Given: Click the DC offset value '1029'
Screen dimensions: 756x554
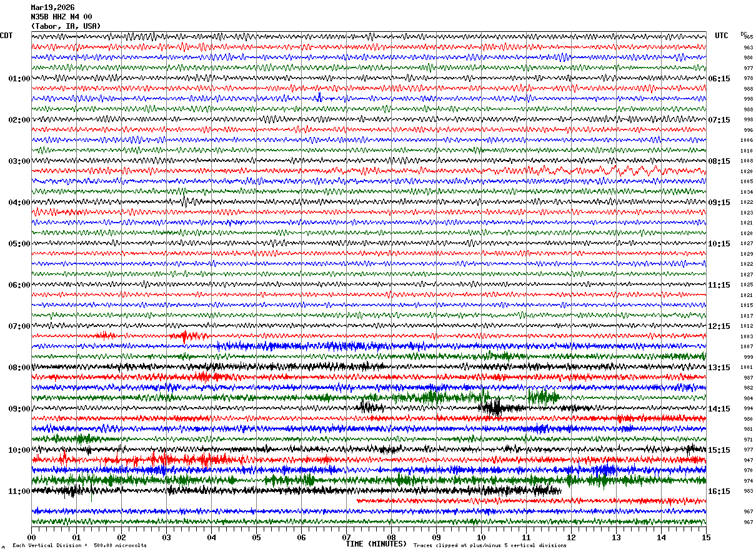Looking at the screenshot, I should coord(747,254).
